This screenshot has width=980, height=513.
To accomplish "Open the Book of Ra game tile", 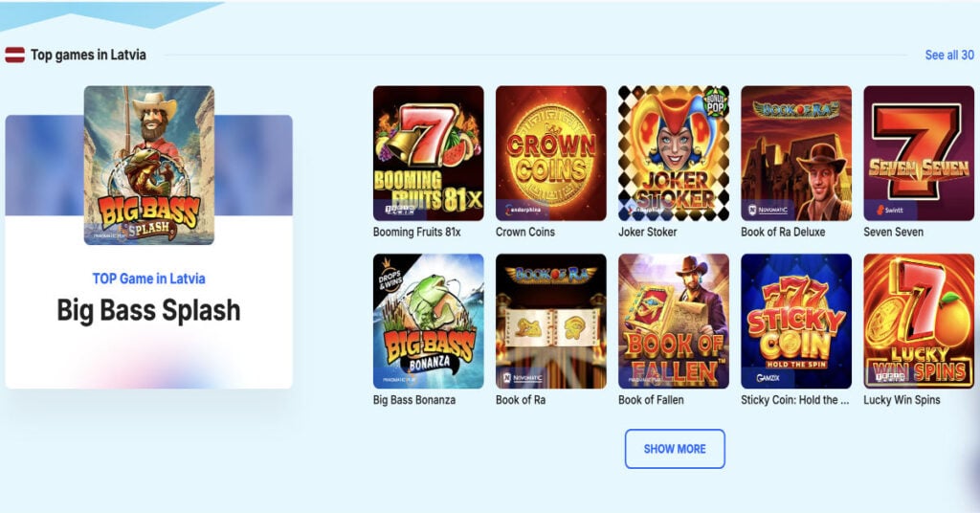I will click(x=550, y=322).
